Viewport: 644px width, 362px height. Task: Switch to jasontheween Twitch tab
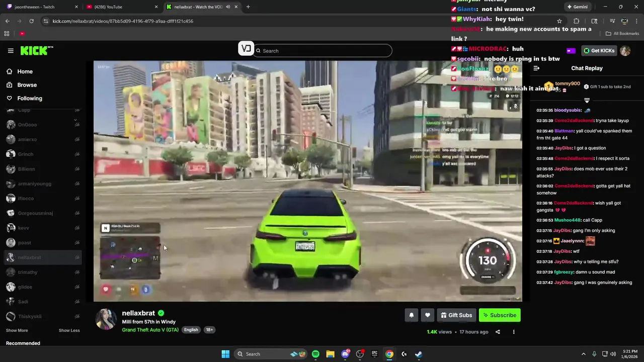pos(43,7)
